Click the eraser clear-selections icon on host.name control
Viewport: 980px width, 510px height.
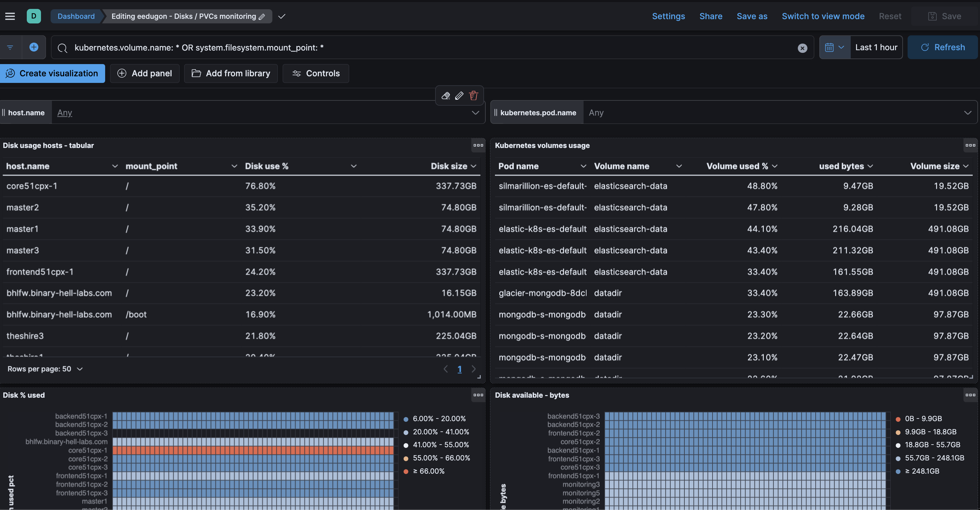[445, 96]
